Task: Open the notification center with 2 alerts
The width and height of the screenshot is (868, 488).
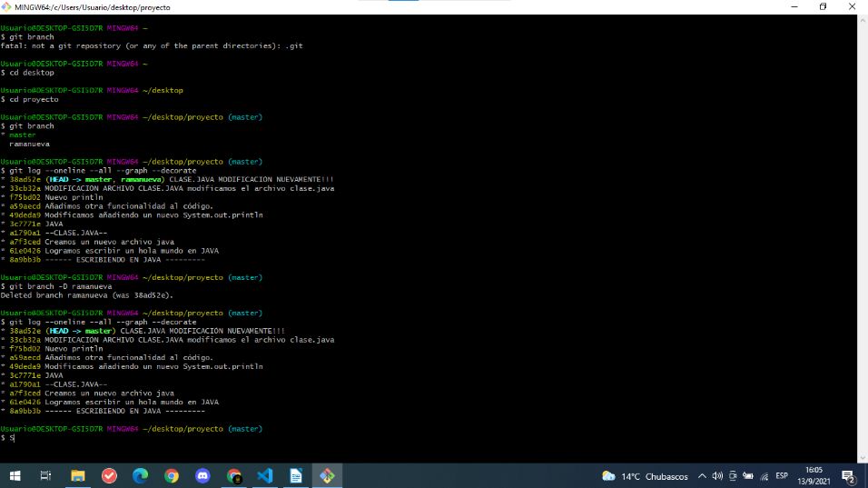Action: [848, 476]
